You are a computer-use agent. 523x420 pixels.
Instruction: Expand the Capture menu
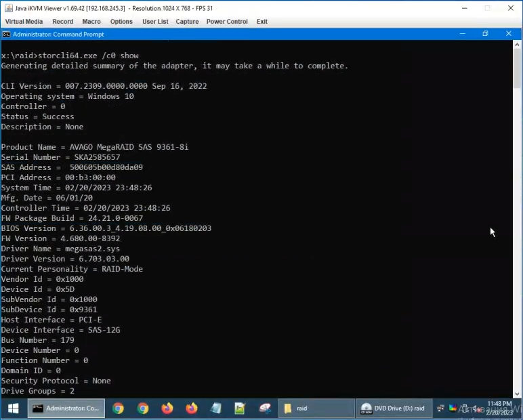pyautogui.click(x=187, y=22)
